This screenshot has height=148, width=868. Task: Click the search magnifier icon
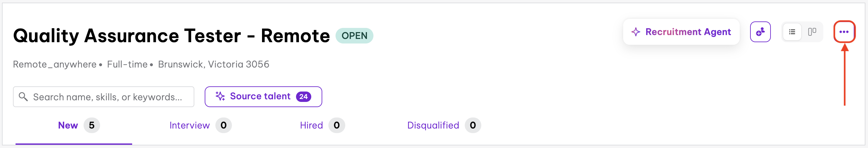point(23,97)
